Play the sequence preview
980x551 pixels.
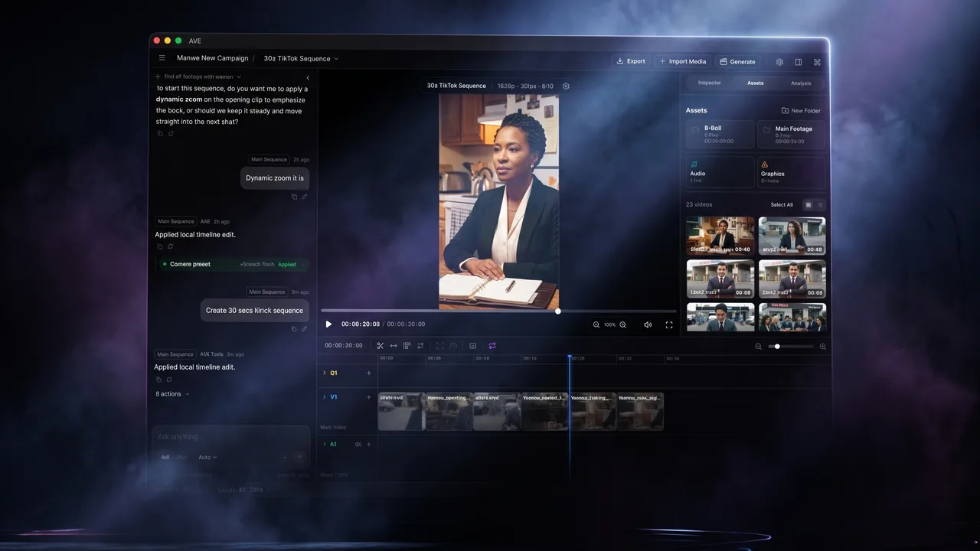pos(328,324)
